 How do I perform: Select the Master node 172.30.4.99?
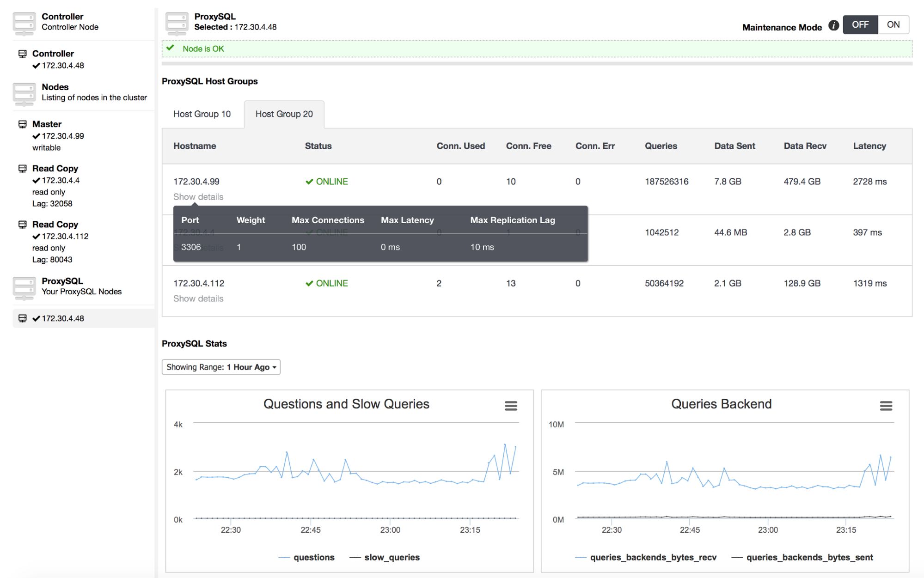[58, 136]
